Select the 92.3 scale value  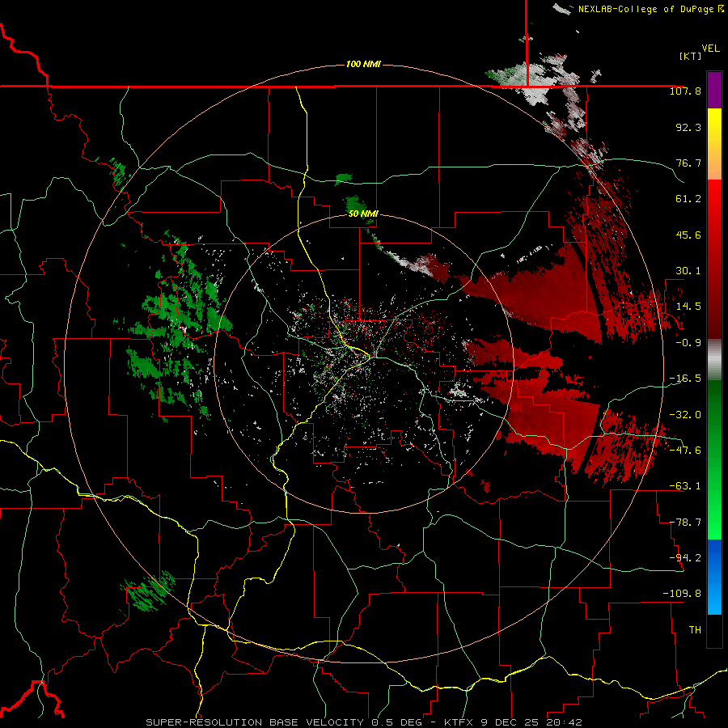[x=688, y=127]
